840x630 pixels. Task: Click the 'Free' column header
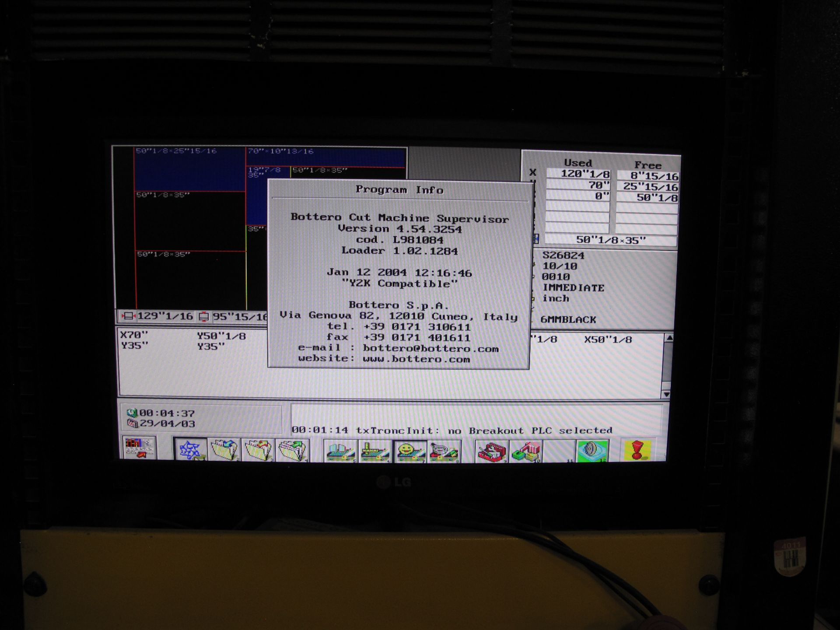tap(647, 165)
